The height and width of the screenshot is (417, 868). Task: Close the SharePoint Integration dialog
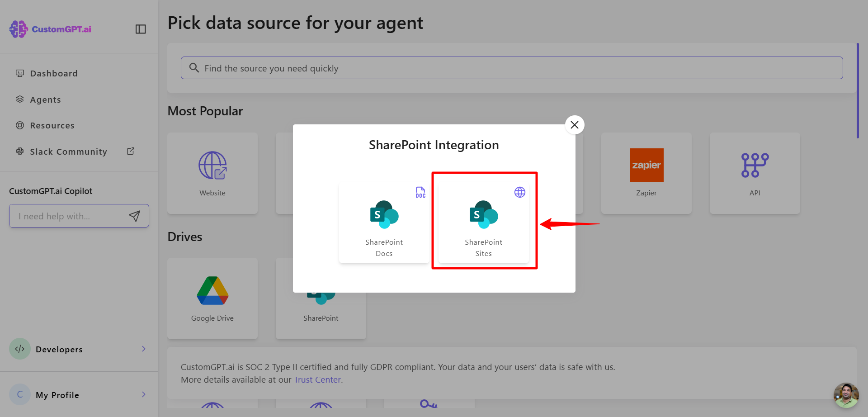pyautogui.click(x=575, y=125)
